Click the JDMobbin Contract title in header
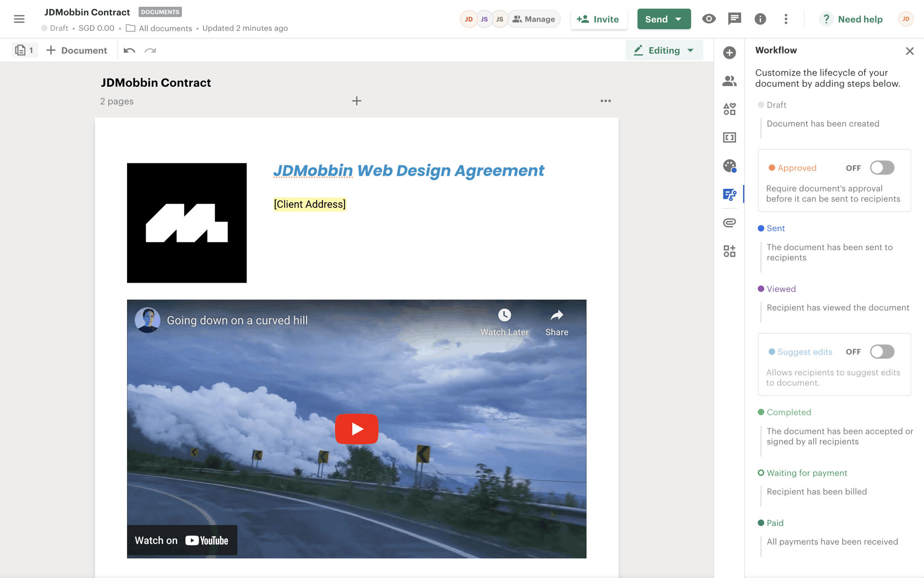The height and width of the screenshot is (578, 924). pos(87,12)
